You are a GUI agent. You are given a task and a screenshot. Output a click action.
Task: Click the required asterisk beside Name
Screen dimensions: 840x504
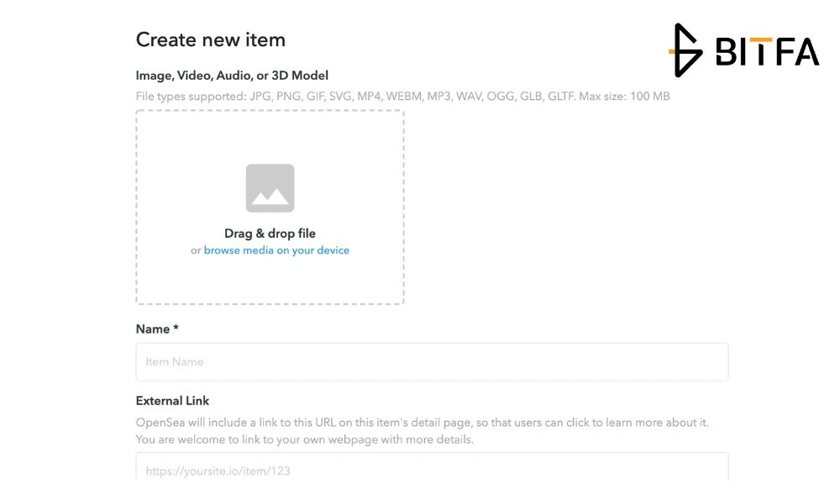176,328
